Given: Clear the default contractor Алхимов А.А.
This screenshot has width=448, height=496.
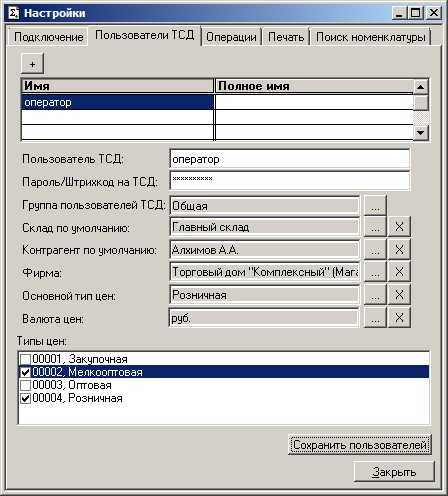Looking at the screenshot, I should pyautogui.click(x=399, y=249).
